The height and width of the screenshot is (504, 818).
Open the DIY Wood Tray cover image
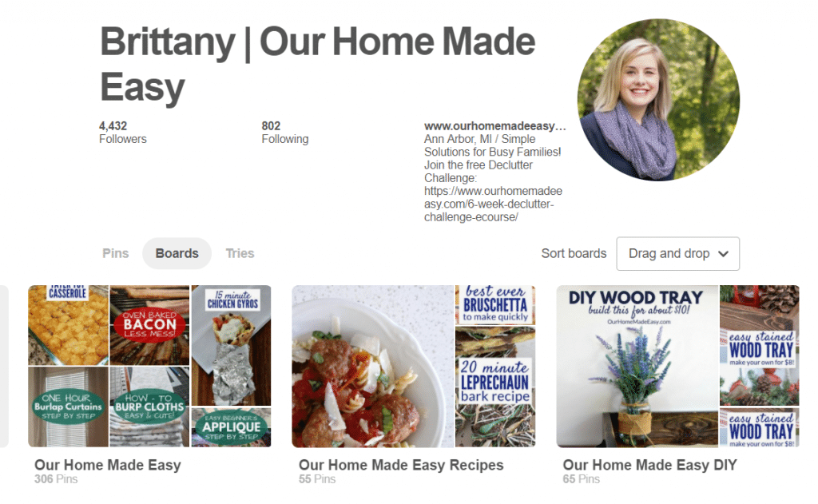[x=637, y=367]
